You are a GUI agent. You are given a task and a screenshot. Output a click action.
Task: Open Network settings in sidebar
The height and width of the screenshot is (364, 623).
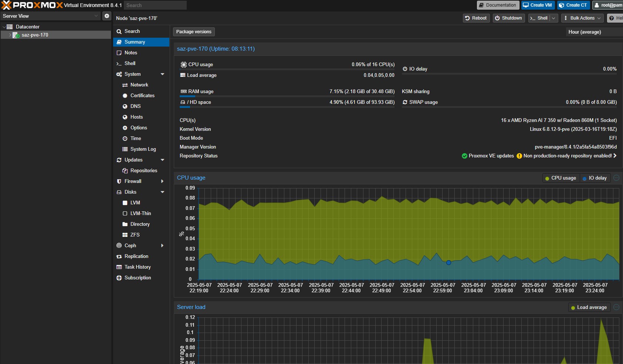pos(139,85)
